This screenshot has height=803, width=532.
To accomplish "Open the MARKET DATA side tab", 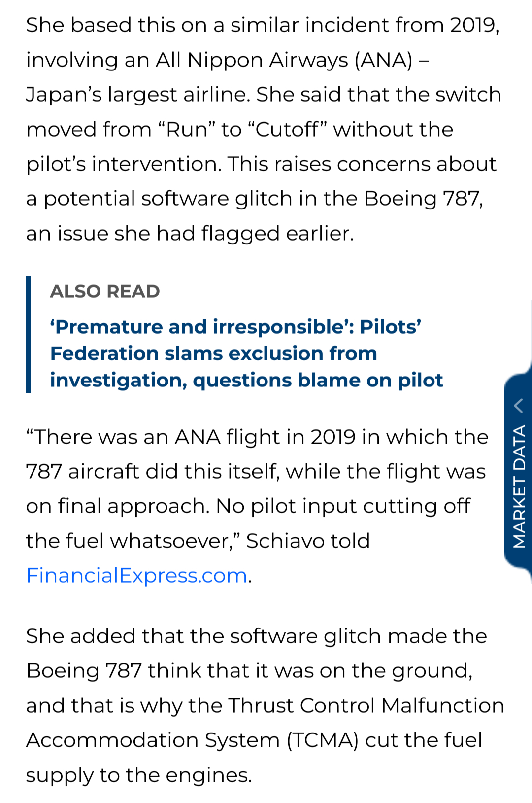I will coord(519,486).
